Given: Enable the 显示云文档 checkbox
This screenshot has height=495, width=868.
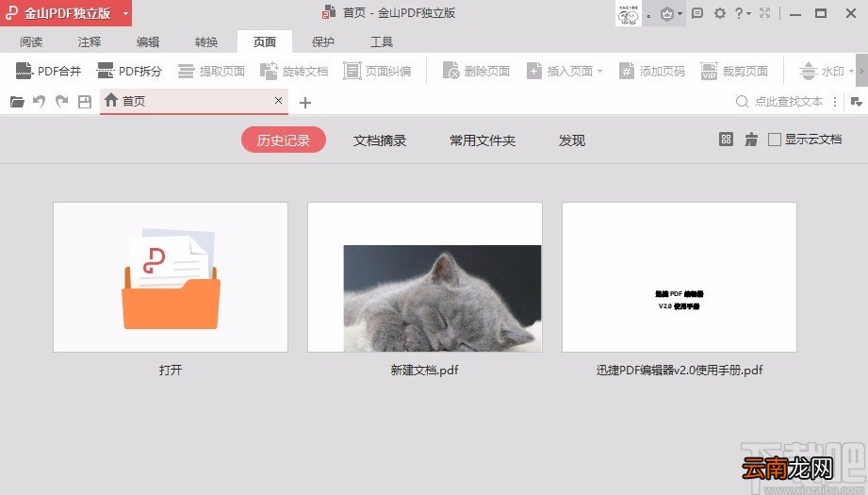Looking at the screenshot, I should coord(775,140).
